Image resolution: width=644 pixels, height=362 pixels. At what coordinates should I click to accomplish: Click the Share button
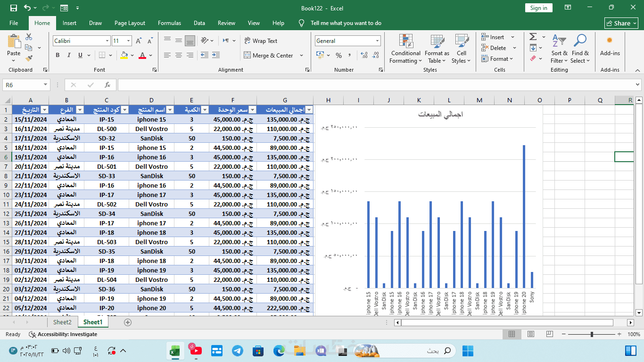621,23
